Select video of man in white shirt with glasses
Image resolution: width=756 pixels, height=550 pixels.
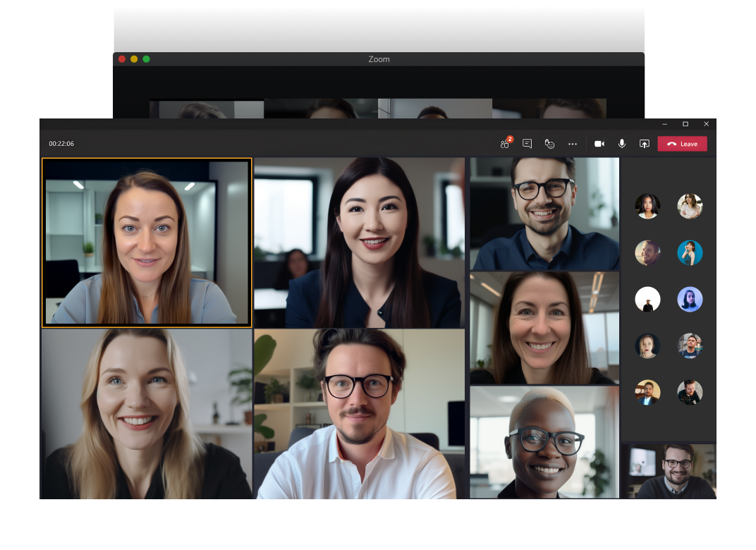(359, 414)
